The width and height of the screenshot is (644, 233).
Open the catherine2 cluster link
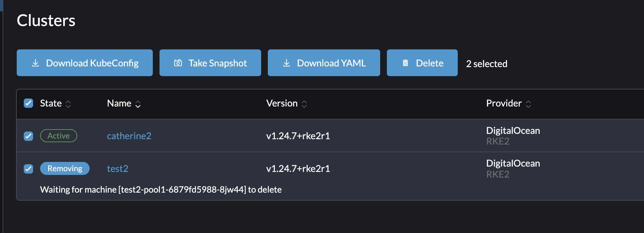click(129, 136)
